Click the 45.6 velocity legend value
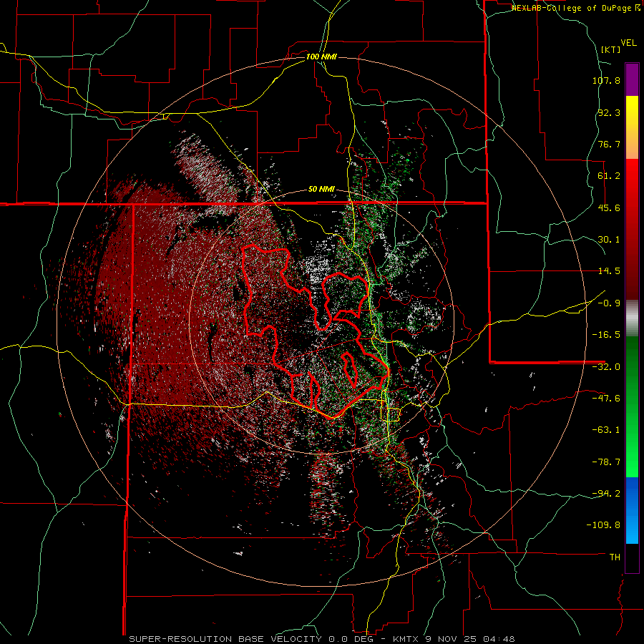The image size is (644, 644). pyautogui.click(x=609, y=208)
